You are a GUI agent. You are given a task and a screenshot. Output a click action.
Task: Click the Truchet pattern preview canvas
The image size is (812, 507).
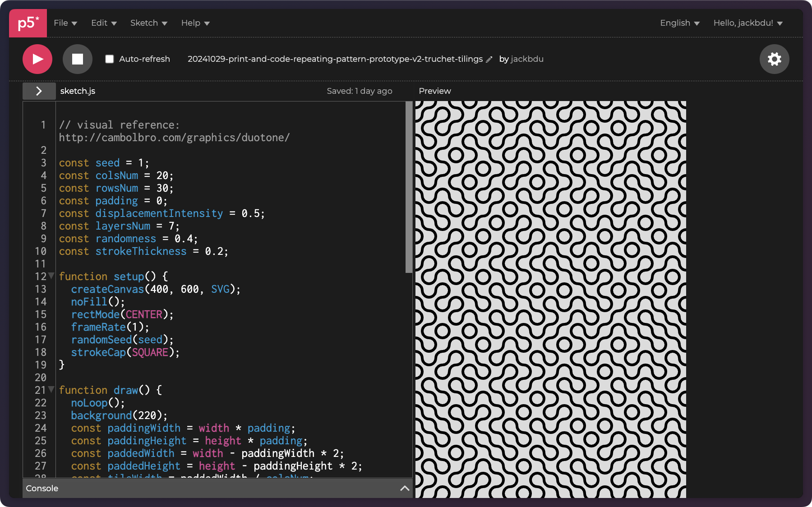tap(550, 299)
